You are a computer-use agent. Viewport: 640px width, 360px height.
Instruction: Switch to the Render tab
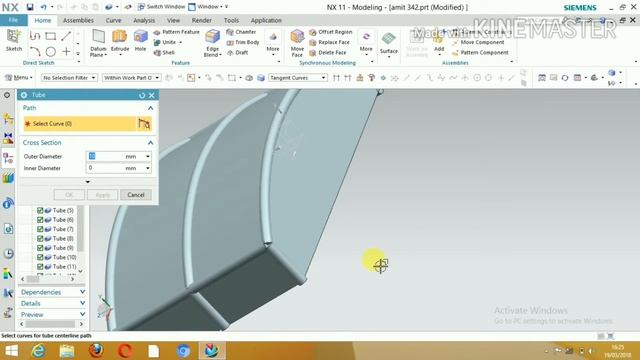coord(202,20)
